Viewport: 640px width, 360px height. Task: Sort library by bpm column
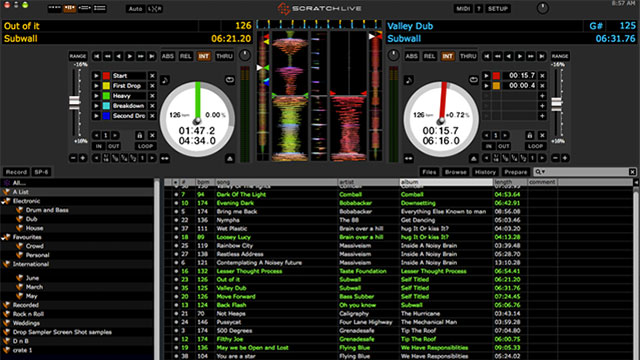pyautogui.click(x=203, y=182)
